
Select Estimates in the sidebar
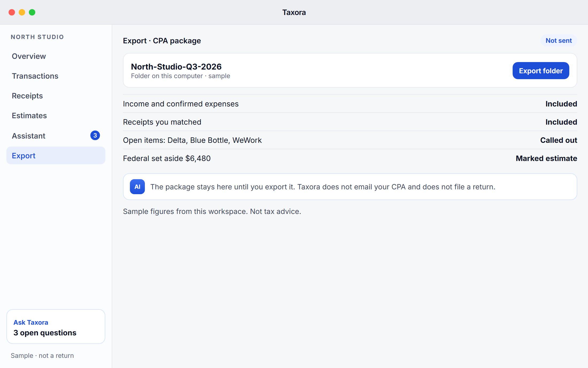click(56, 116)
